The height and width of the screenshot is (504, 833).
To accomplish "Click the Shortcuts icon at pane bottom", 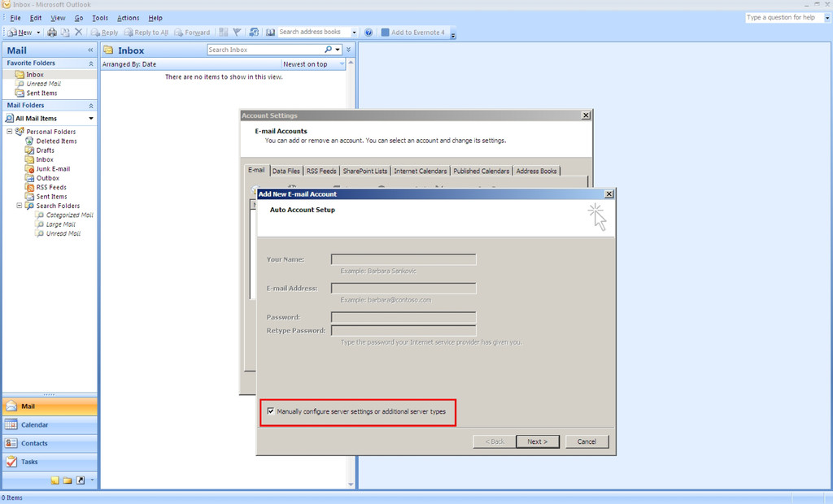I will click(x=81, y=480).
